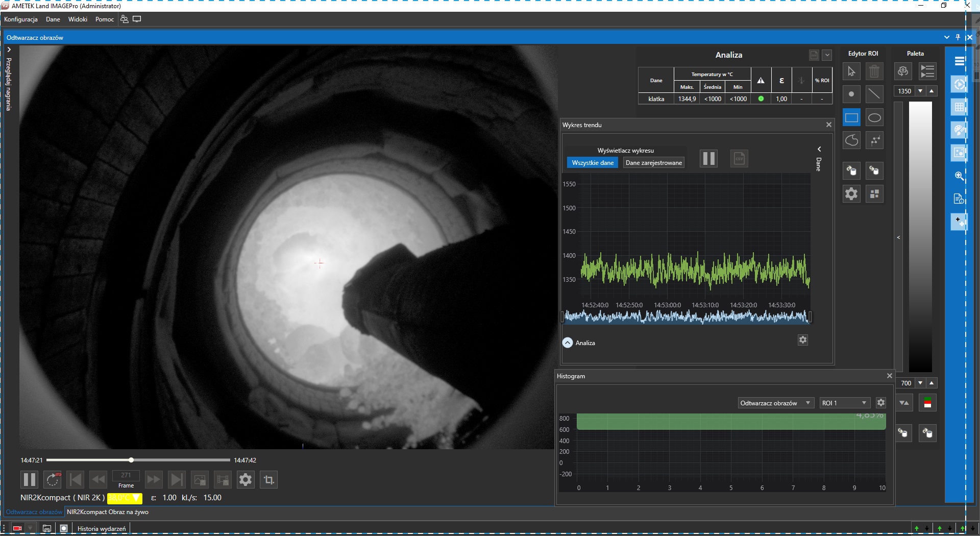Click the Dane zarejestrowane button
The image size is (980, 536).
tap(653, 163)
